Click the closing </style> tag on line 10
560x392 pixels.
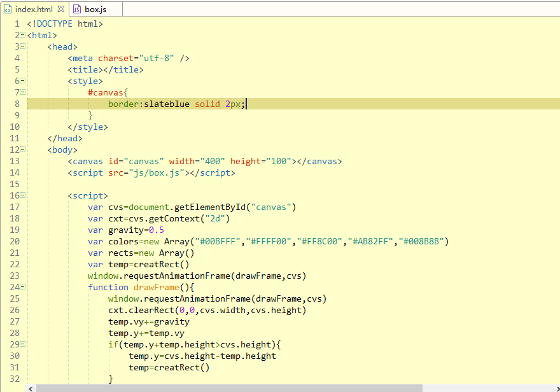point(88,127)
